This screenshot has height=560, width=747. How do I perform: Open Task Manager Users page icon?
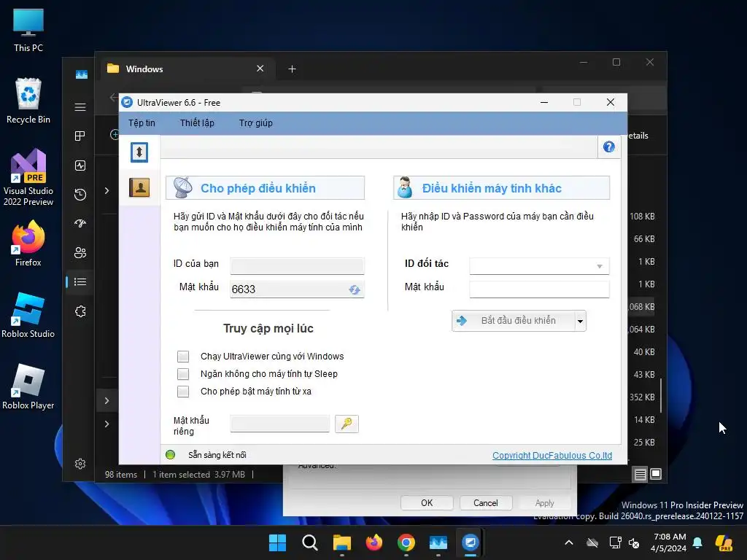click(80, 253)
